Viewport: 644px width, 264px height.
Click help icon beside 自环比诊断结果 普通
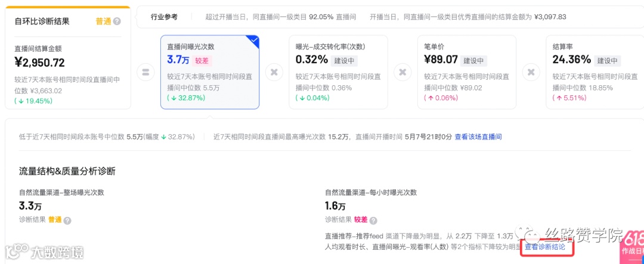point(117,21)
